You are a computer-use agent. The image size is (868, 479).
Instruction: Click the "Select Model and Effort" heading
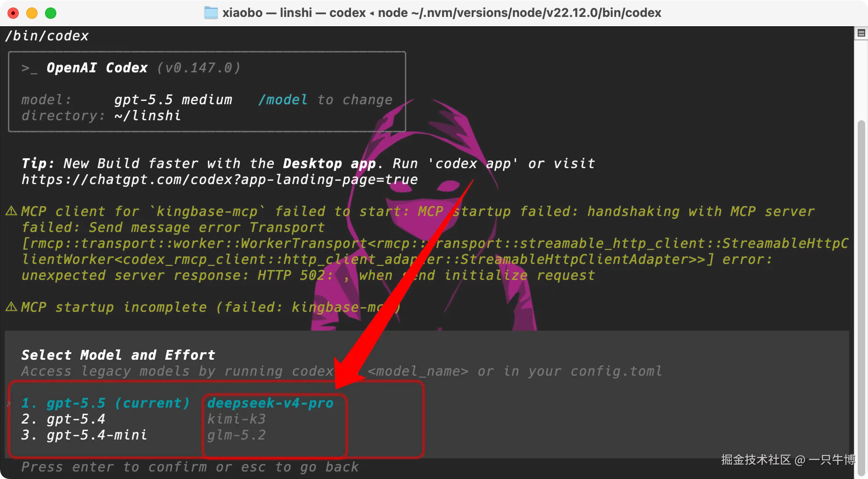118,355
